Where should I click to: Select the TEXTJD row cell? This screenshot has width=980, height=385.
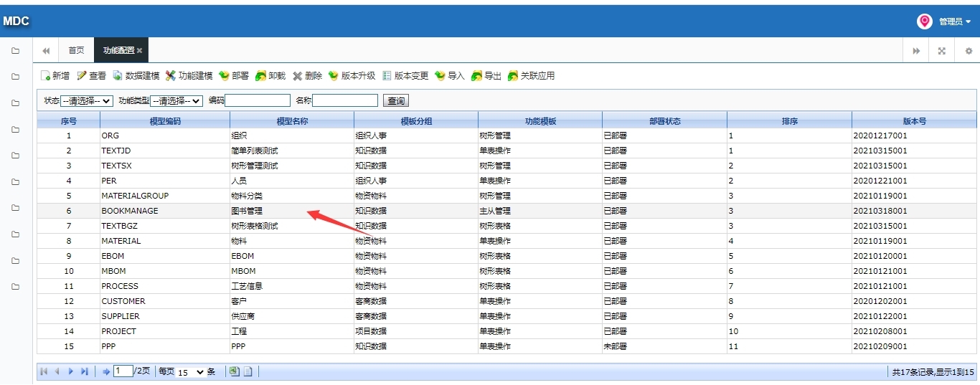tap(165, 151)
